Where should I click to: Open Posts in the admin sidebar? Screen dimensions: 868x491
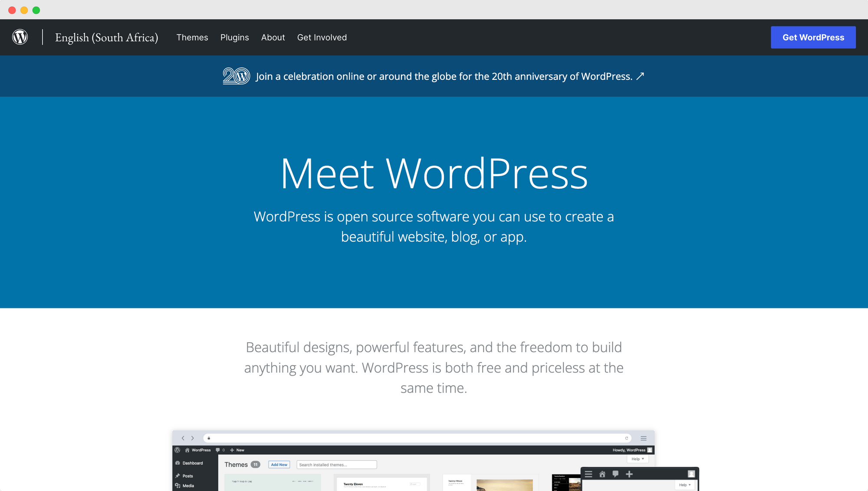[184, 476]
